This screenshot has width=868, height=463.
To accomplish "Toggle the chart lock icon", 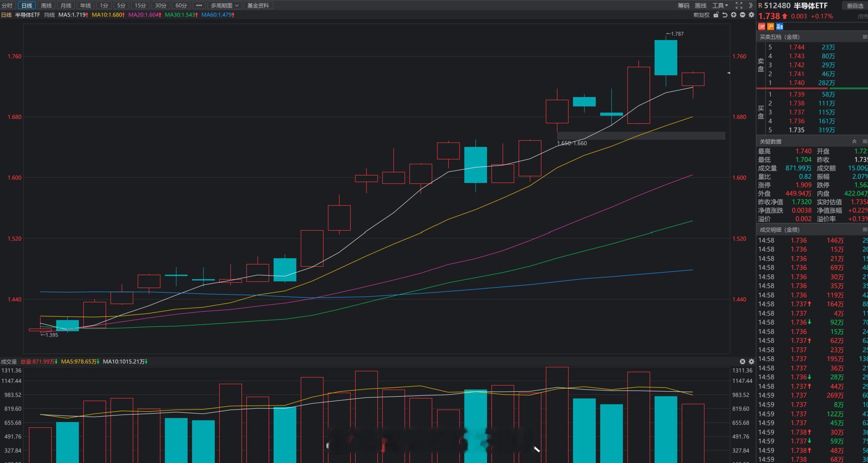I will (716, 15).
